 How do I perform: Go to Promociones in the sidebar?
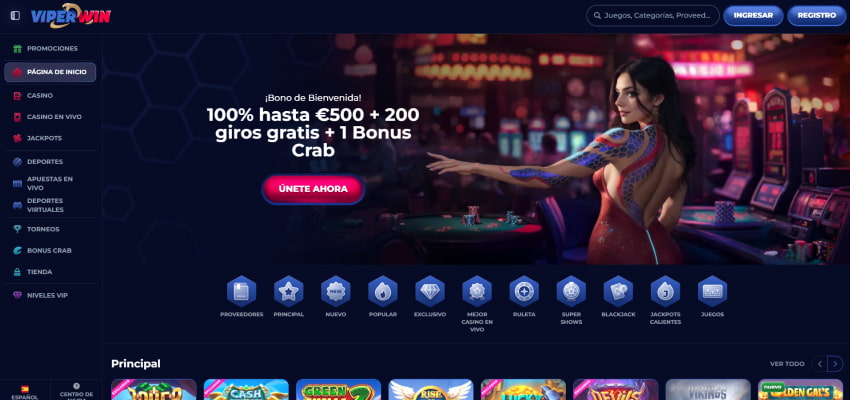pos(50,48)
